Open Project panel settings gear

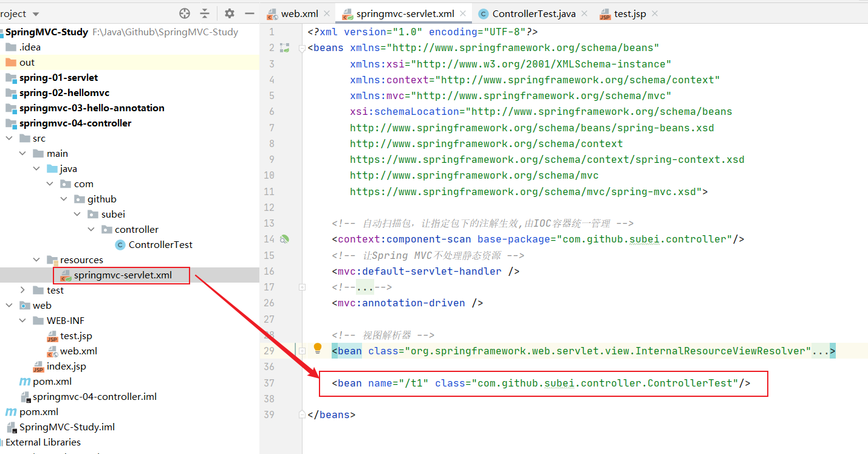(x=229, y=13)
